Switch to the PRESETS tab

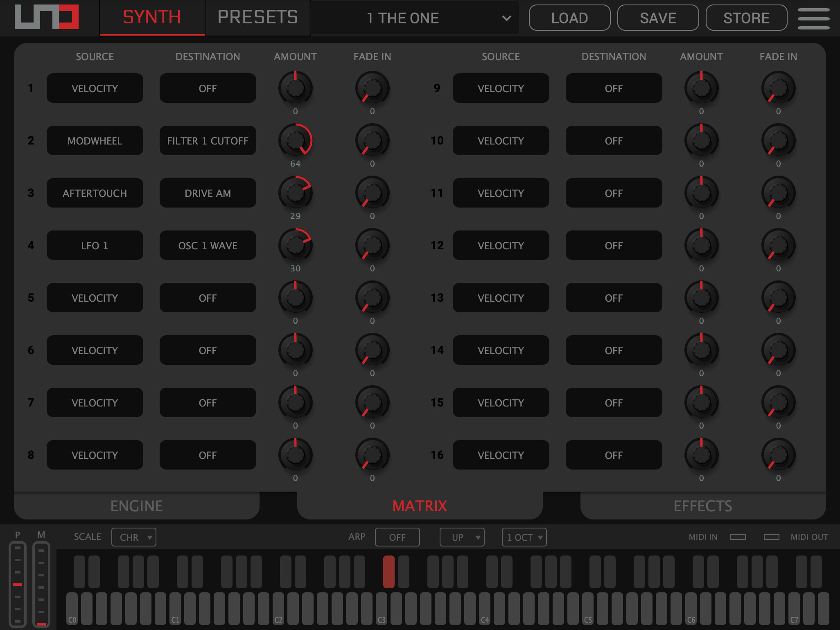coord(257,17)
